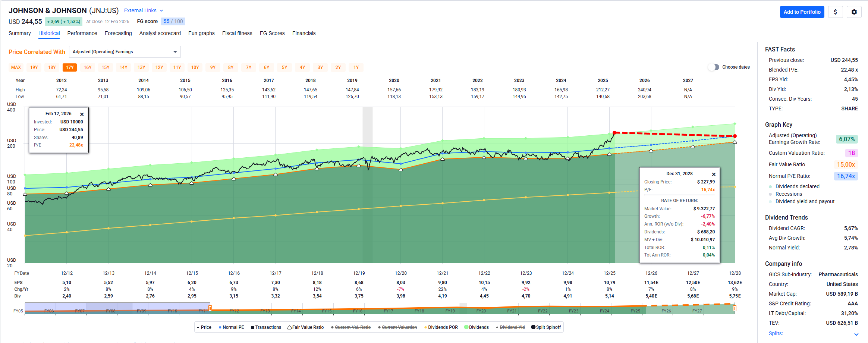Click the Normal P/E Ratio 16,74x badge
Screen dimensions: 868x343
(846, 176)
